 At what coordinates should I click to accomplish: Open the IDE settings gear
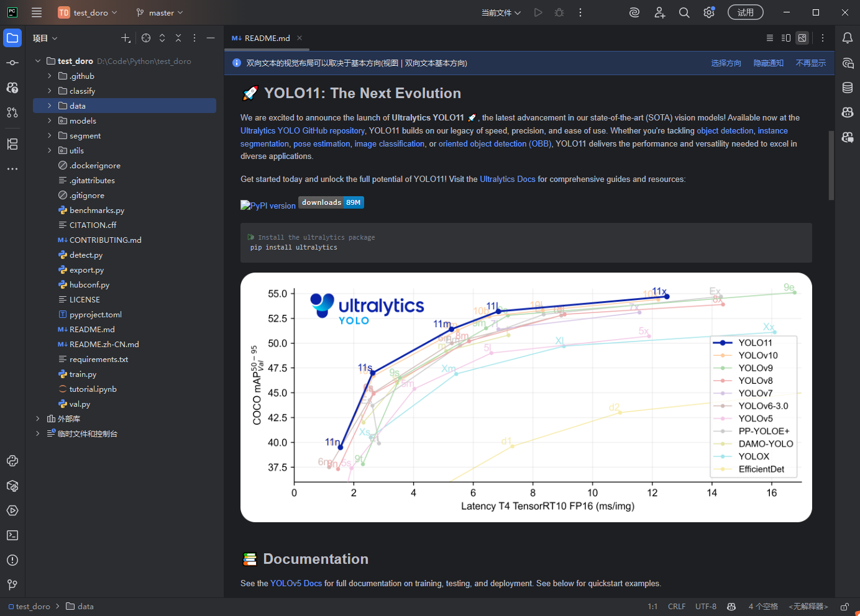point(708,12)
